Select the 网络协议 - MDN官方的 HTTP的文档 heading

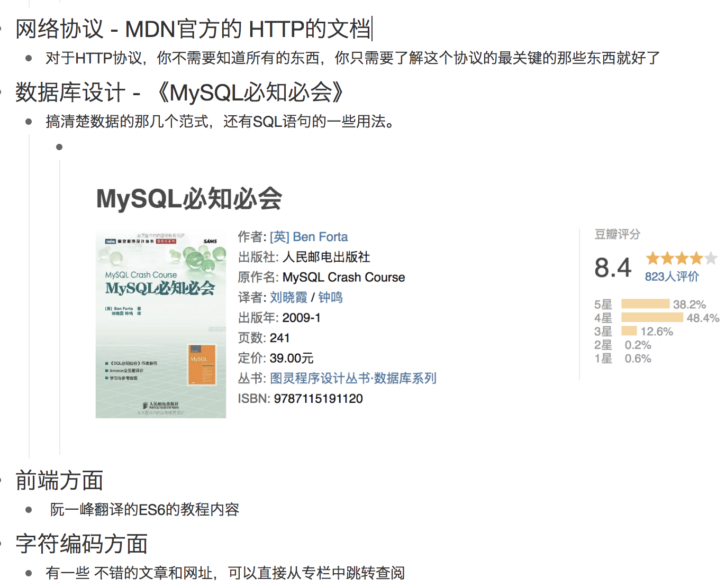coord(193,29)
